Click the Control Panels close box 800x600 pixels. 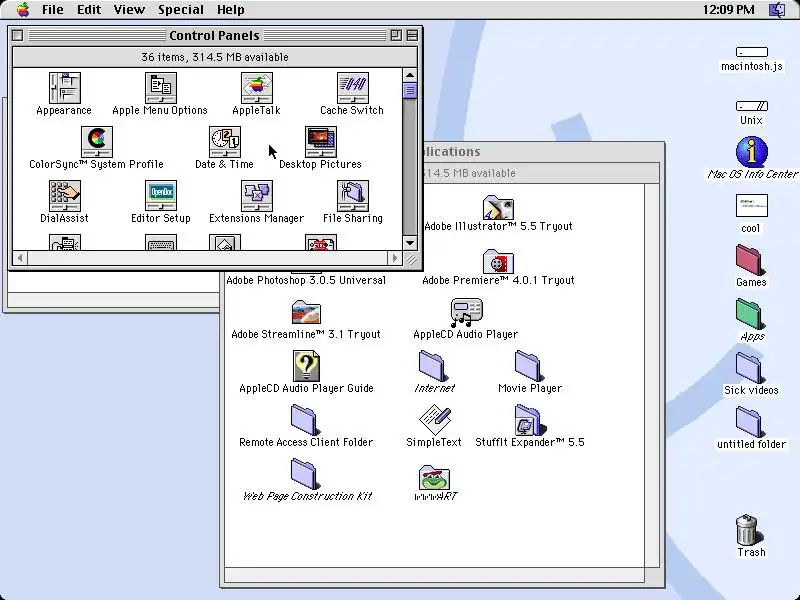(x=17, y=35)
